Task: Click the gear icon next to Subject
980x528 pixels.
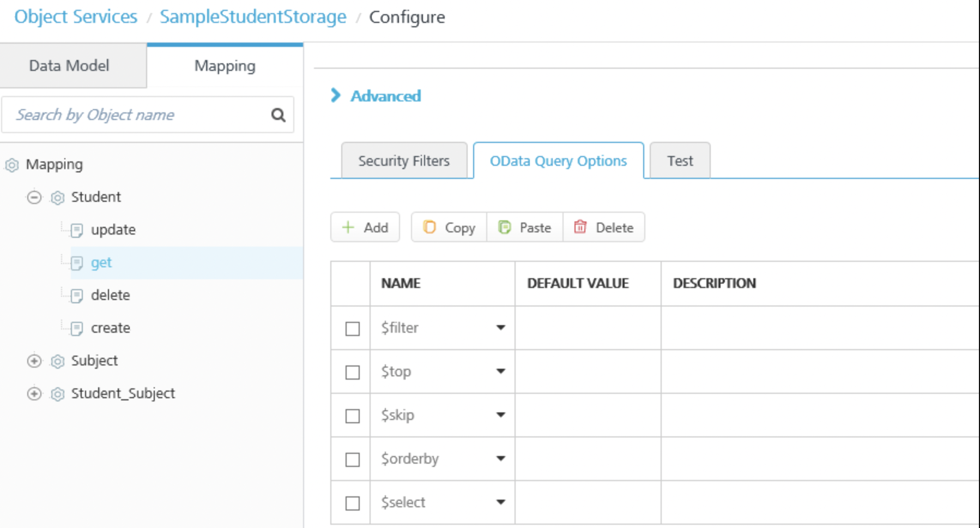Action: [x=58, y=361]
